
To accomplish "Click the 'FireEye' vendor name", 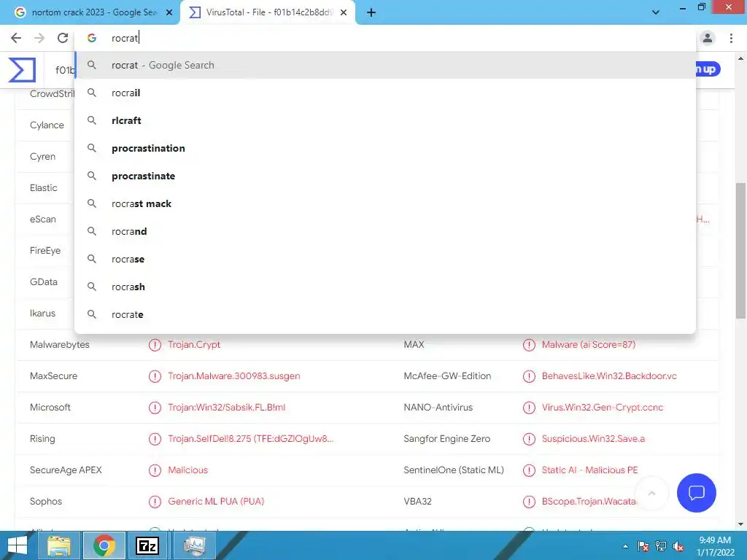I will 45,251.
